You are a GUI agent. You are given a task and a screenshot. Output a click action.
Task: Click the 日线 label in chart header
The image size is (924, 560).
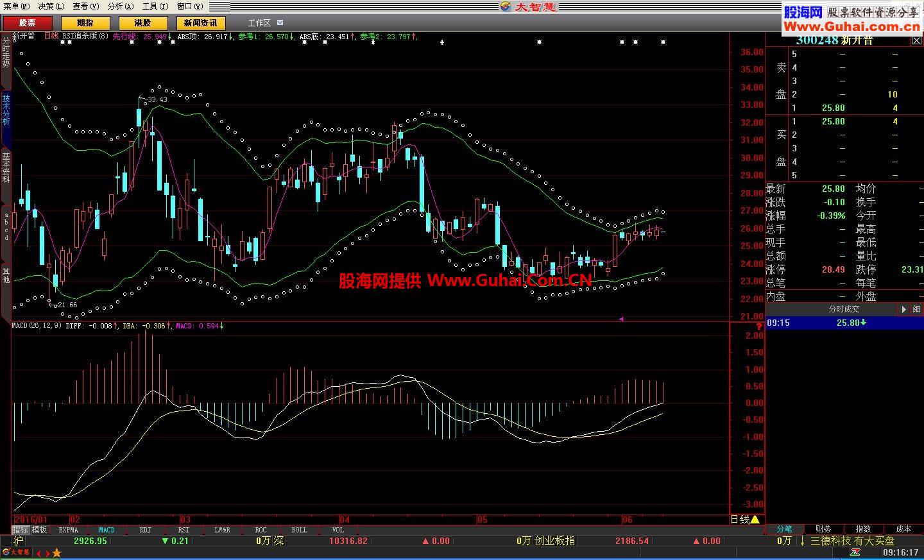point(51,37)
